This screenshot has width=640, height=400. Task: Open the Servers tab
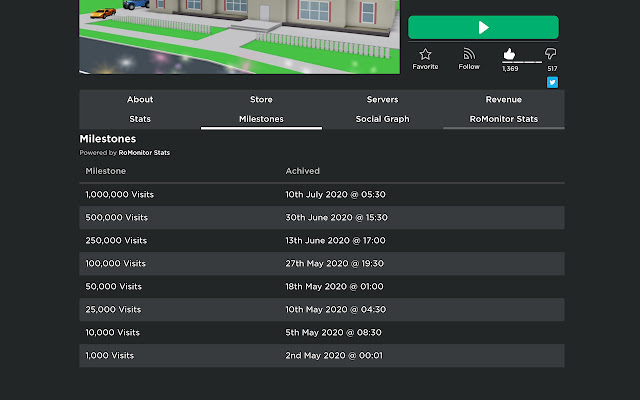(x=382, y=100)
